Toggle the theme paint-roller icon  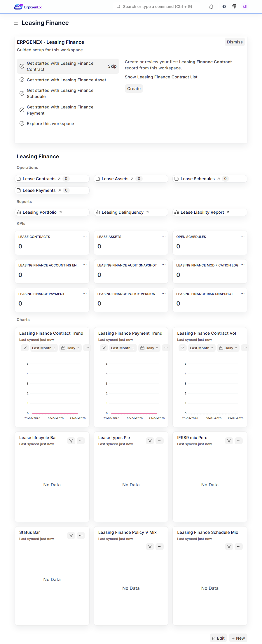click(234, 6)
